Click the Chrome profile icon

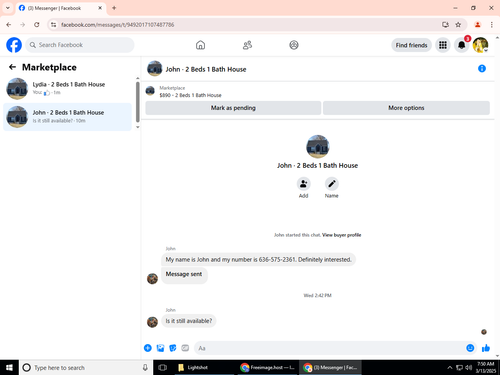click(x=477, y=25)
